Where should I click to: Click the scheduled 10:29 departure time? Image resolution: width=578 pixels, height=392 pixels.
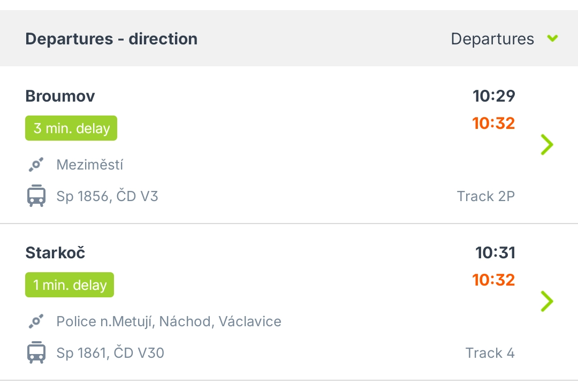[493, 96]
